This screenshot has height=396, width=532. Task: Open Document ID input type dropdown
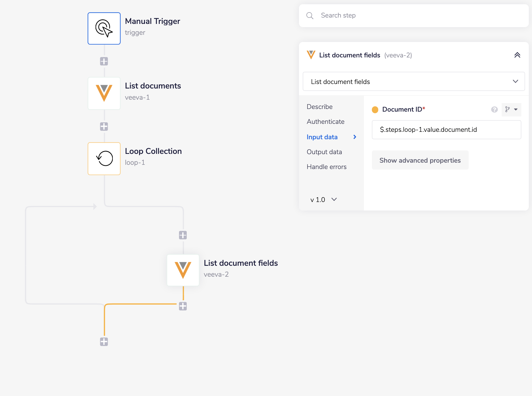[511, 109]
